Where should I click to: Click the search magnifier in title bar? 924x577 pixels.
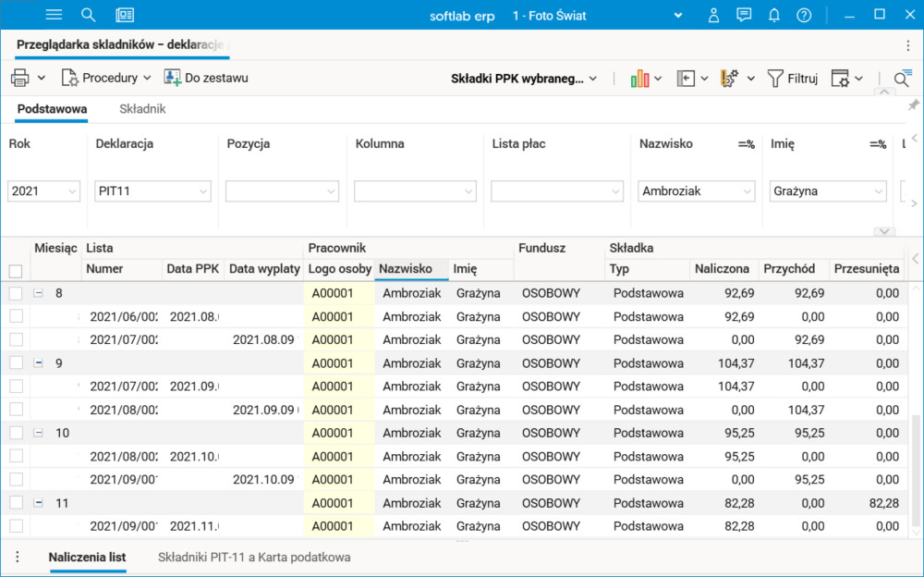click(x=89, y=15)
